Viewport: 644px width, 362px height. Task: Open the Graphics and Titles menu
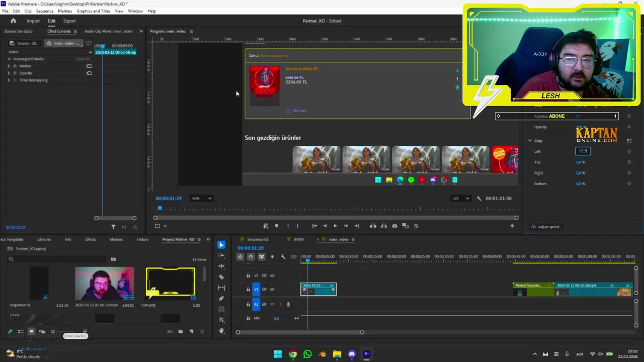click(94, 11)
